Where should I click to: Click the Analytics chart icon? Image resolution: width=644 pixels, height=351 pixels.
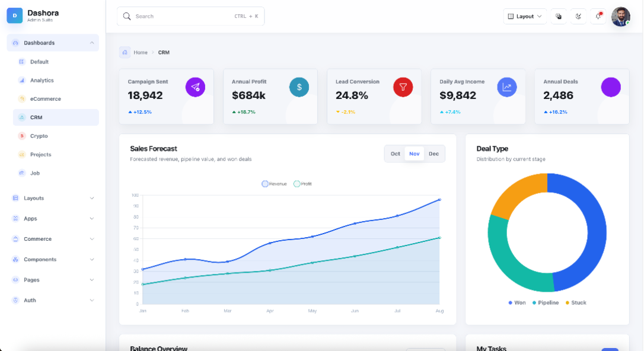22,80
